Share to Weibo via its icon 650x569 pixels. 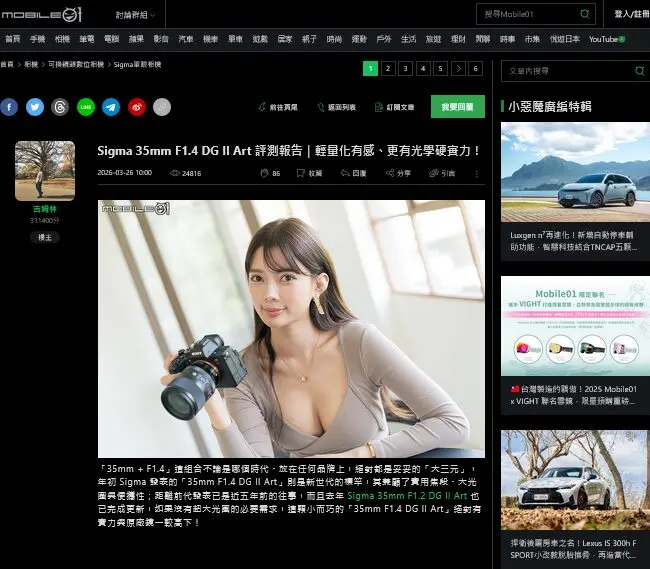137,107
